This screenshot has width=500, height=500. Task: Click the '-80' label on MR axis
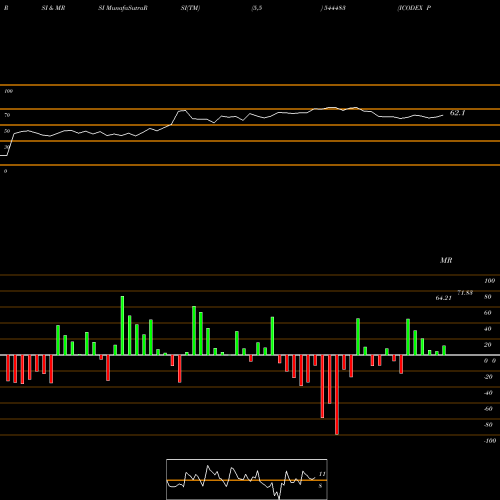[x=488, y=425]
